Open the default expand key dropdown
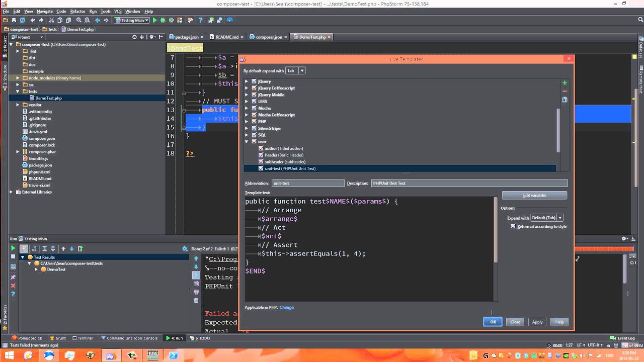 coord(295,71)
